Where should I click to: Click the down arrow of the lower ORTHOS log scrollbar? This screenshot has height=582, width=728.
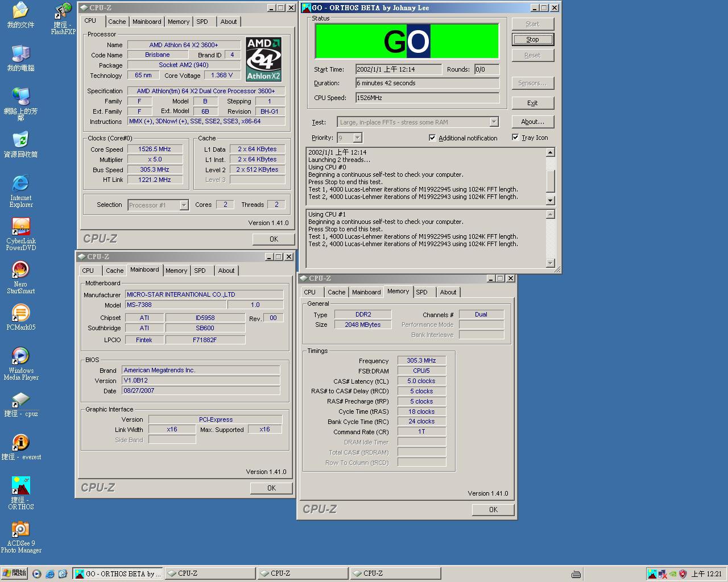click(x=550, y=263)
